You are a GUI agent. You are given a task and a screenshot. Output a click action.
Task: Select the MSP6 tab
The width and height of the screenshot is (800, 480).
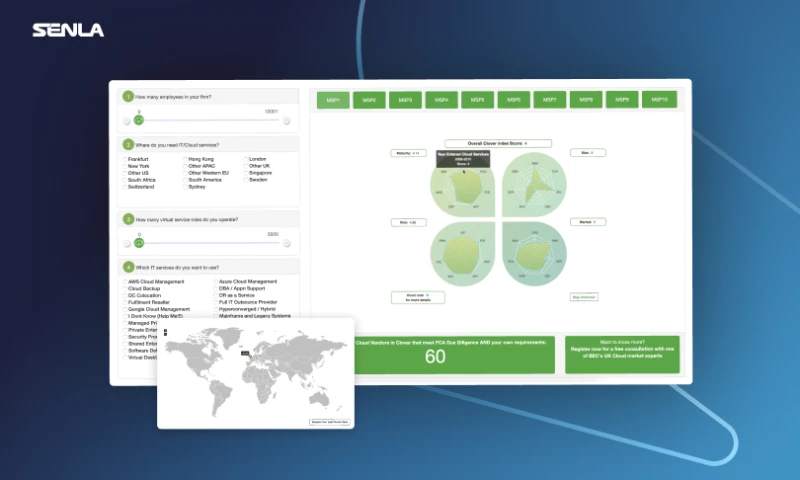(x=514, y=100)
